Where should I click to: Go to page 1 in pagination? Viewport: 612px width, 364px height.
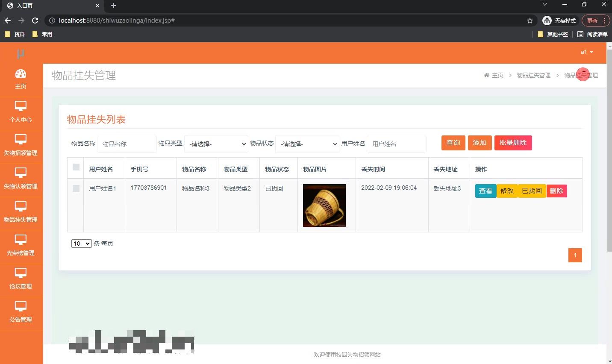pos(575,255)
